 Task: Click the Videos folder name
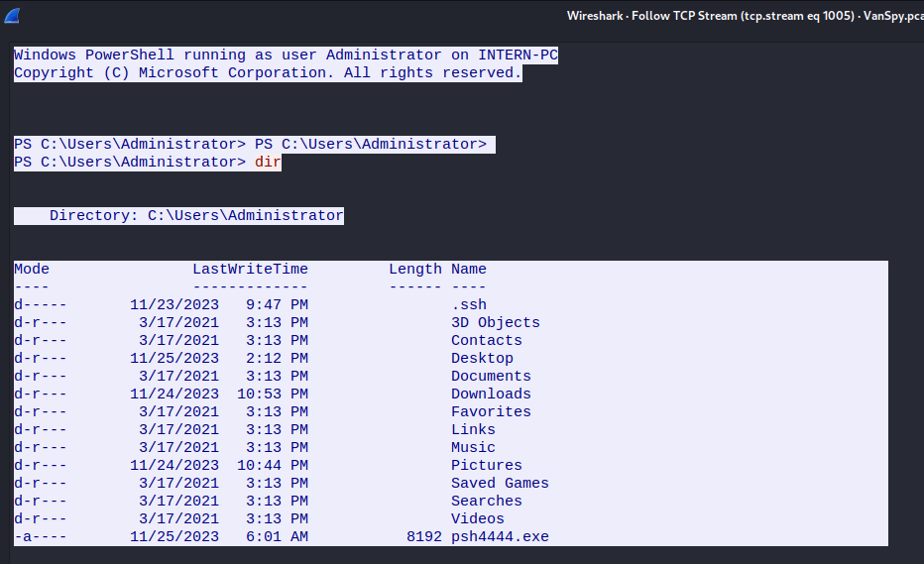tap(478, 519)
